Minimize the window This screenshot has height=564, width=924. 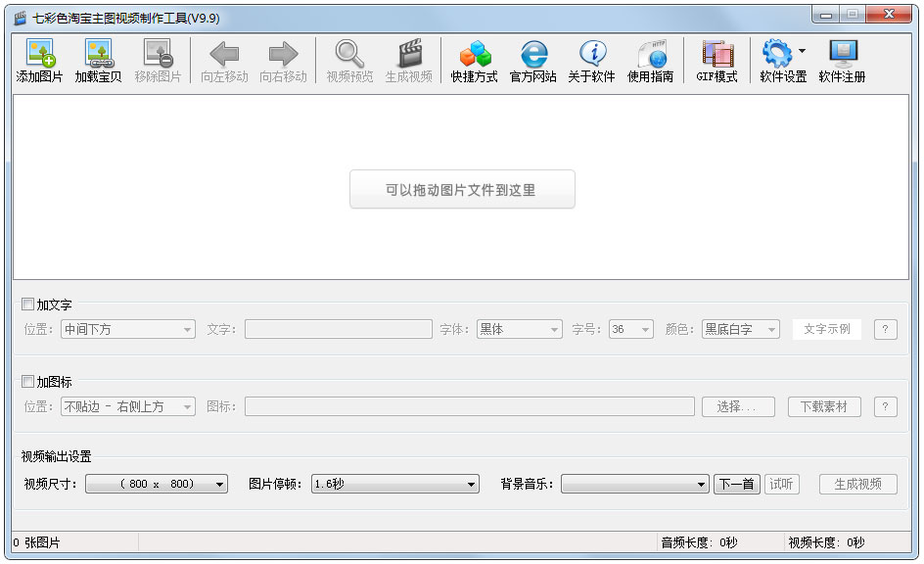pyautogui.click(x=826, y=14)
